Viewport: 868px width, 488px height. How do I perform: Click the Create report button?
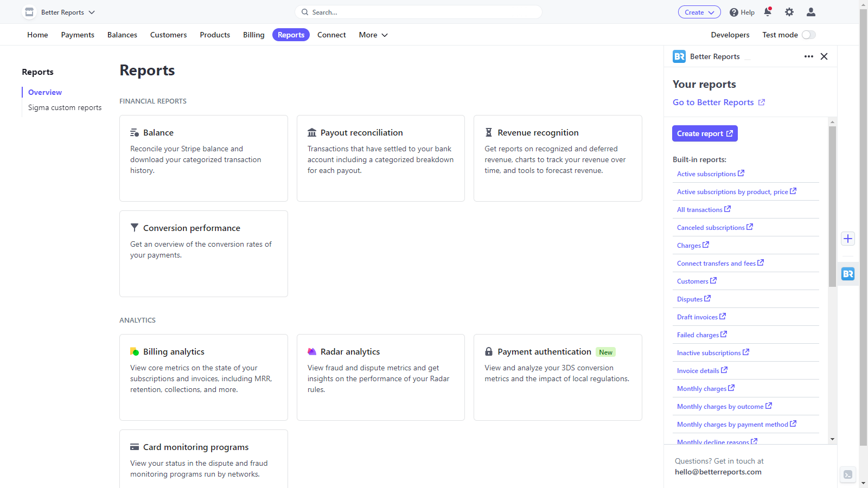[x=705, y=133]
